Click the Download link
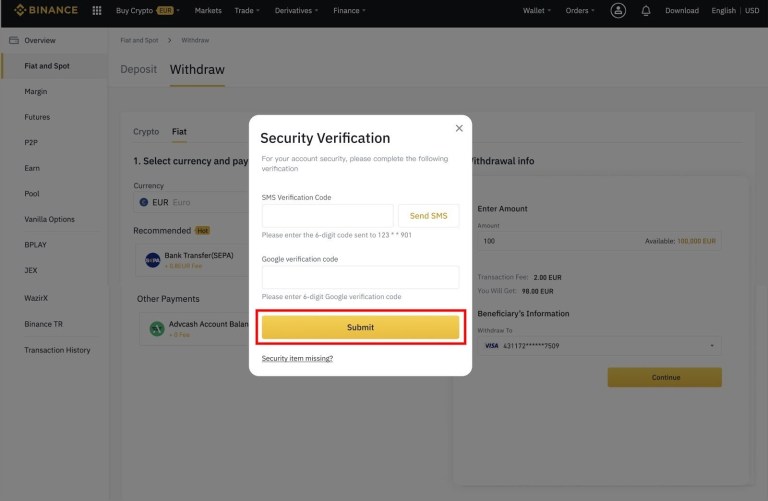 point(682,10)
